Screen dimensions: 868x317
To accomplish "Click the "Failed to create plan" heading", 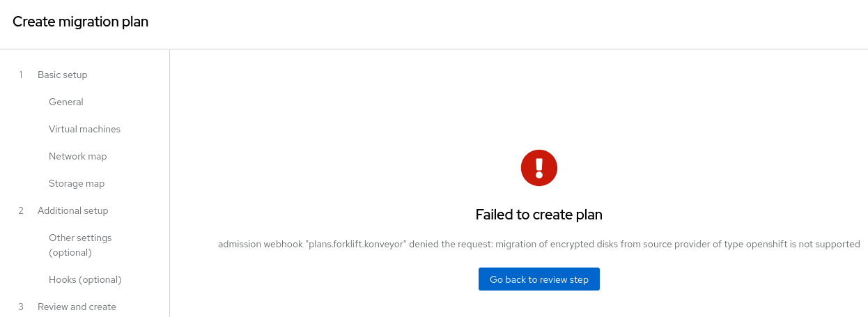I will [x=539, y=215].
